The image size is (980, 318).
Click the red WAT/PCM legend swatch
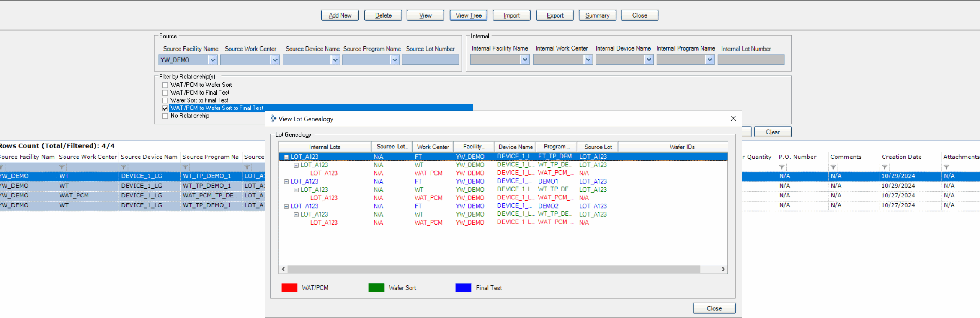[289, 288]
